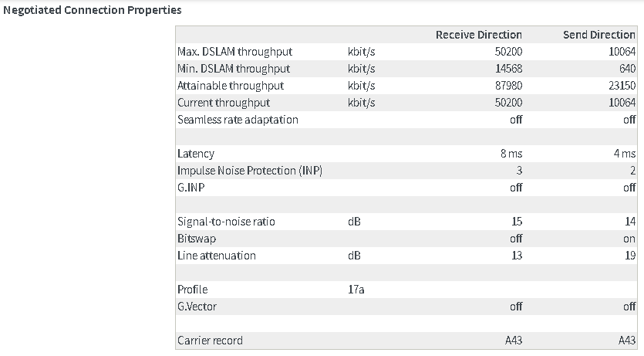Click the Carrier record label
Viewport: 644px width, 356px height.
(x=210, y=341)
